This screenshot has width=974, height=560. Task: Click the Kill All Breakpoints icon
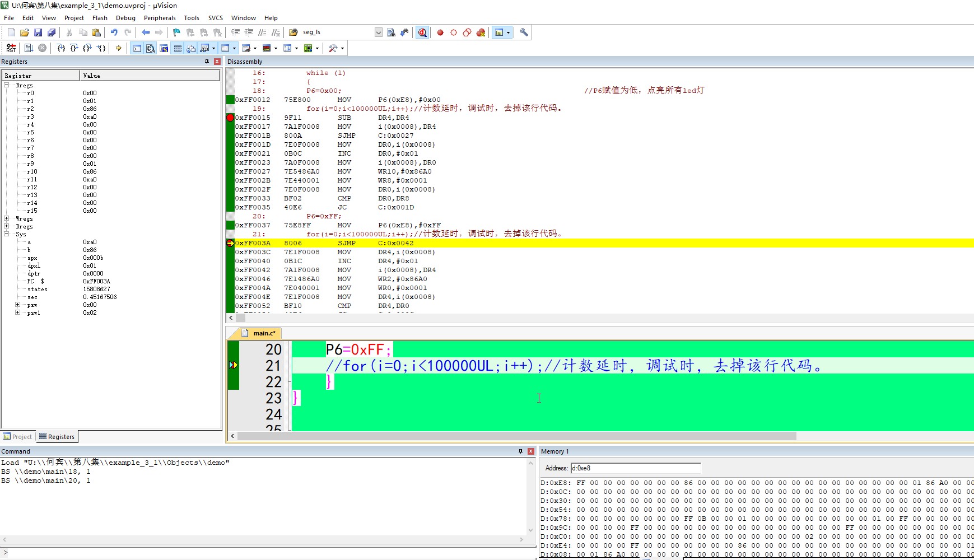click(481, 32)
